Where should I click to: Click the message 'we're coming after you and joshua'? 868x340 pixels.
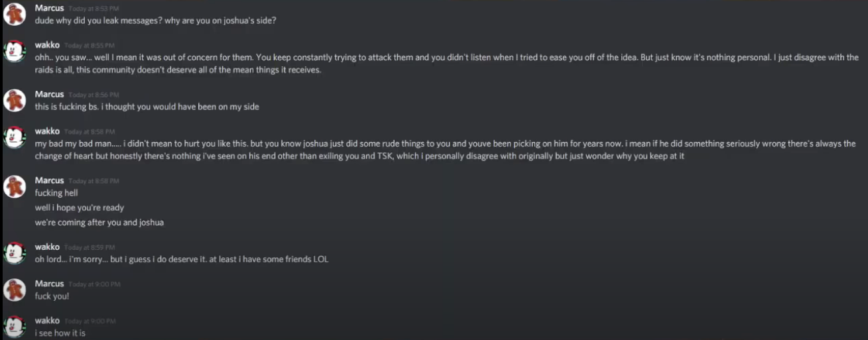click(x=99, y=223)
